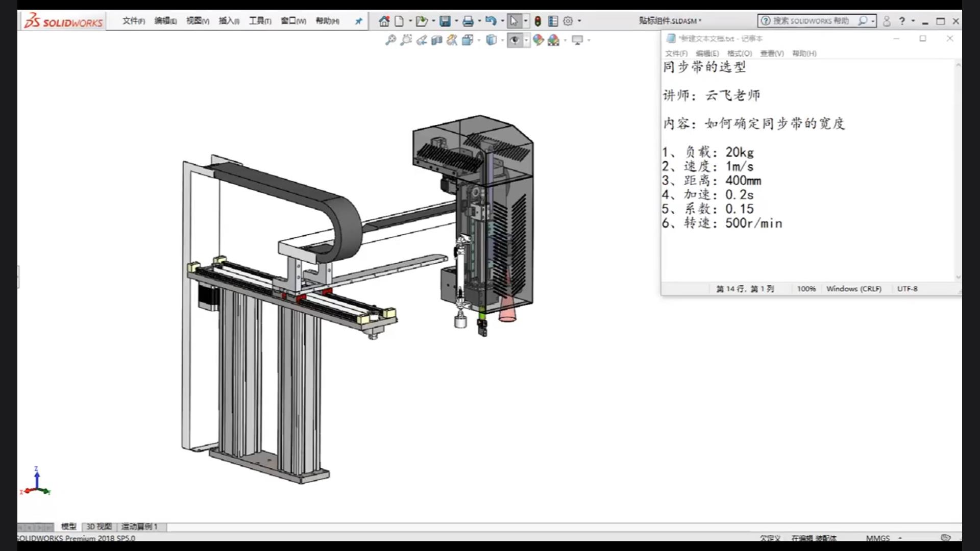The image size is (980, 551).
Task: Open Notepad 帮助(H) menu
Action: (804, 54)
